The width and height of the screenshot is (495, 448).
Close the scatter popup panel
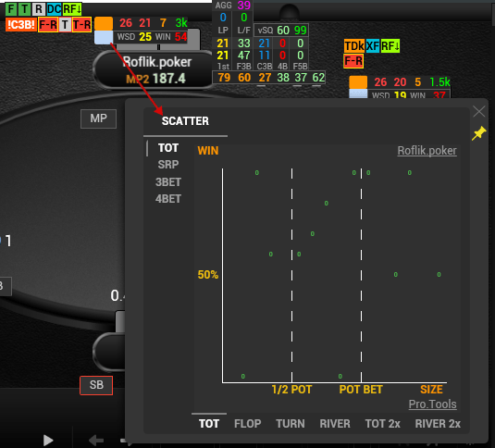point(479,111)
